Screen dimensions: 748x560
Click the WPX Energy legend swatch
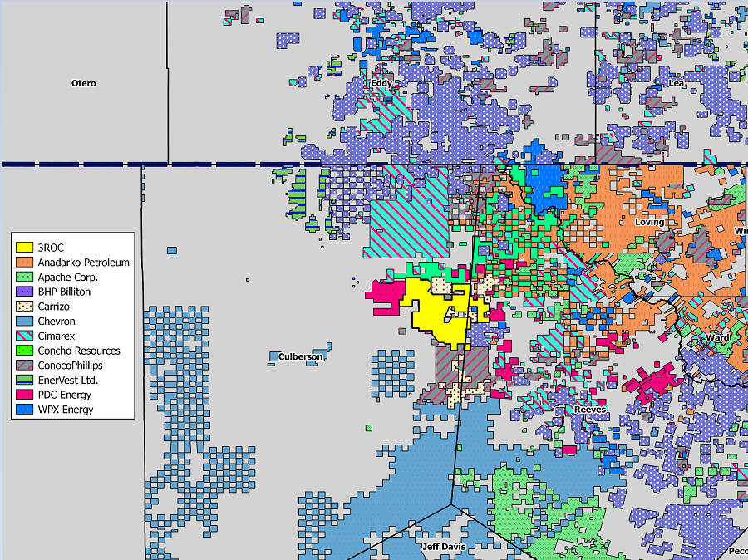(24, 410)
